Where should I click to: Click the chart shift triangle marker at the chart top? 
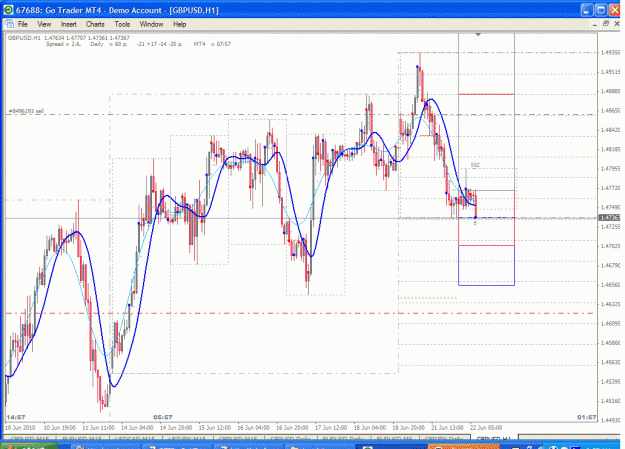pos(478,35)
